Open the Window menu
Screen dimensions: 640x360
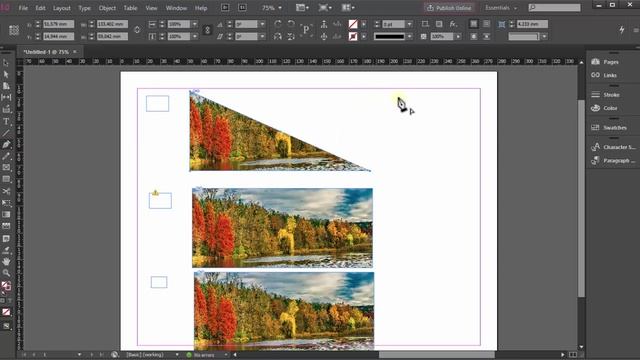(176, 8)
